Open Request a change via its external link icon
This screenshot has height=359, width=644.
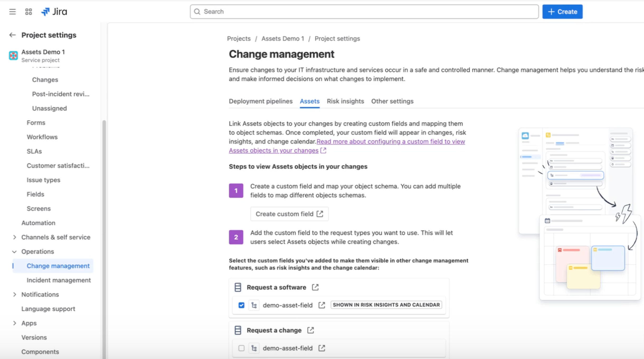pyautogui.click(x=310, y=330)
